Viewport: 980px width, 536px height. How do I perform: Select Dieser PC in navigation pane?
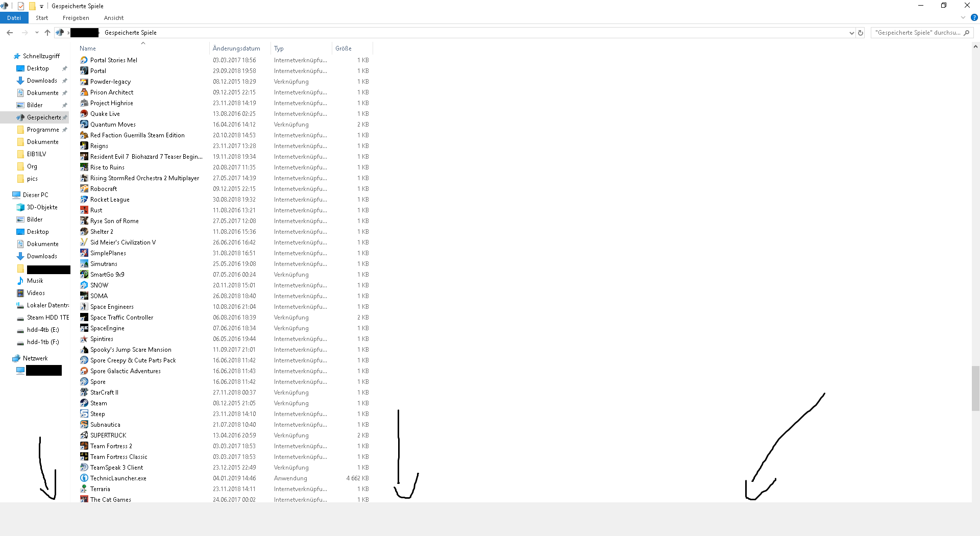pyautogui.click(x=35, y=195)
